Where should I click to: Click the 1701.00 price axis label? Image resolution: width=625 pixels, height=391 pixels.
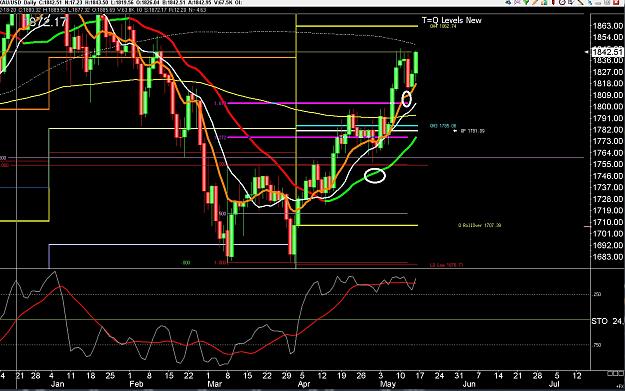(x=607, y=234)
